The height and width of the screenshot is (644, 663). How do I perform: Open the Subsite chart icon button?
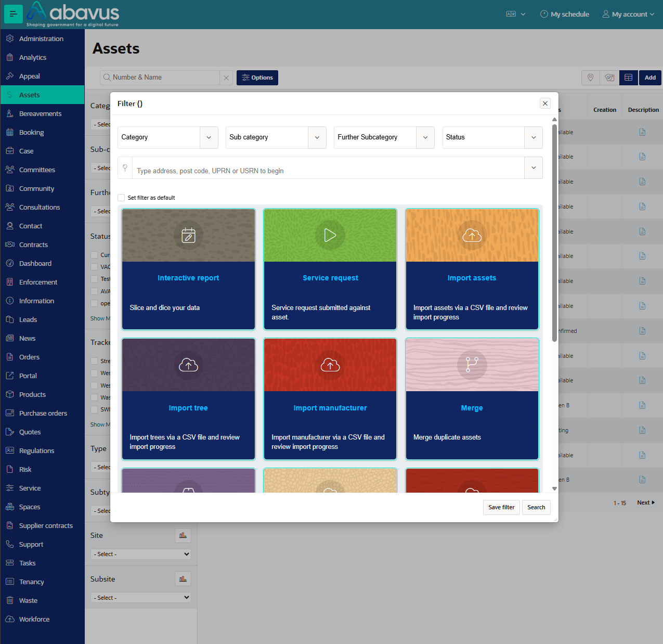pyautogui.click(x=183, y=579)
